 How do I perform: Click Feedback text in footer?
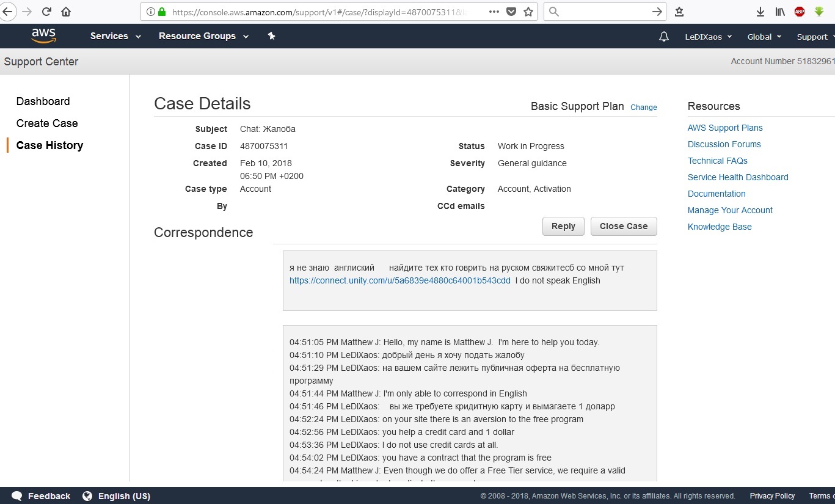click(49, 496)
